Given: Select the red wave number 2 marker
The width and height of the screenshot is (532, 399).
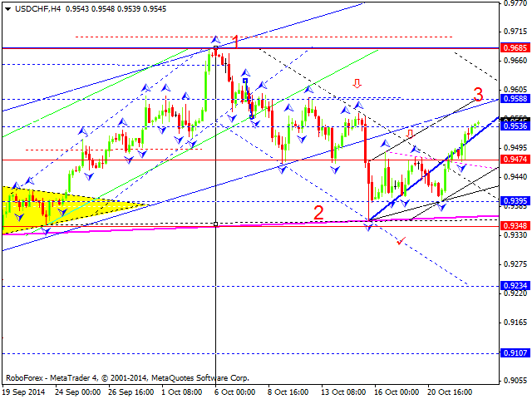Looking at the screenshot, I should coord(318,213).
